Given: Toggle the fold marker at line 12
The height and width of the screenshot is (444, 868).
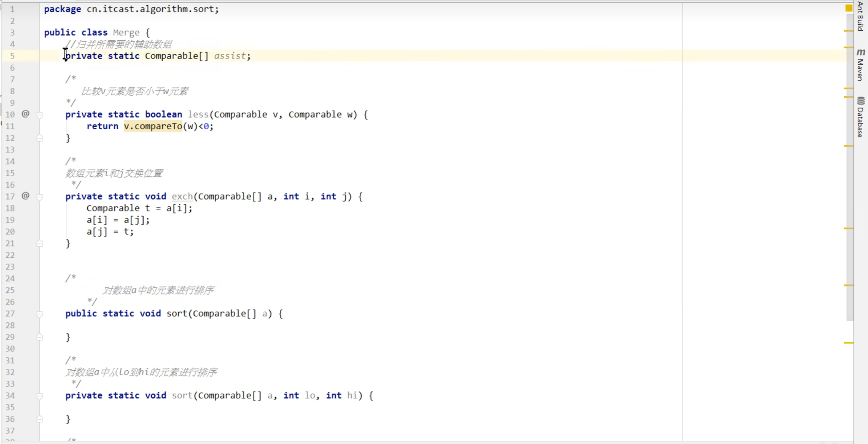Looking at the screenshot, I should click(40, 138).
